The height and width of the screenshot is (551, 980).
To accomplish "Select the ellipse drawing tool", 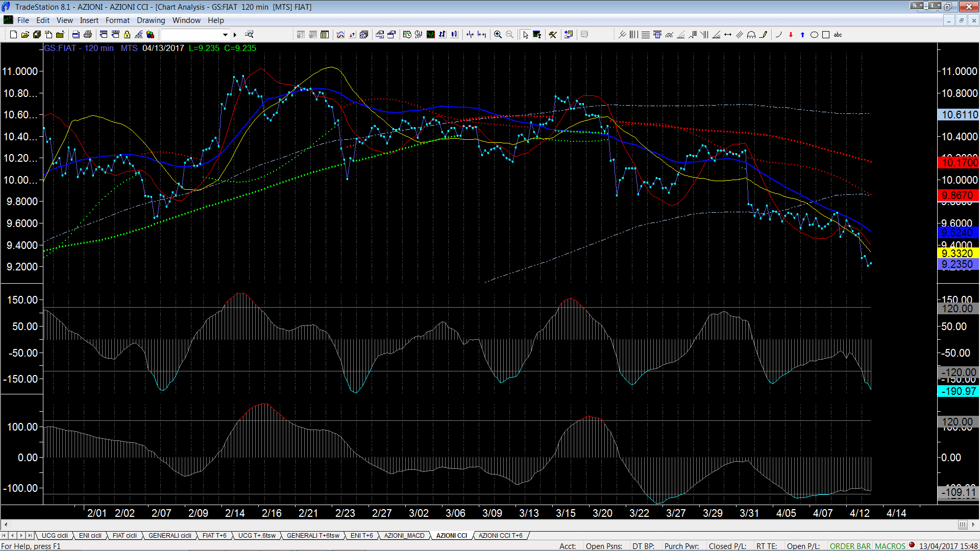I will tap(814, 35).
